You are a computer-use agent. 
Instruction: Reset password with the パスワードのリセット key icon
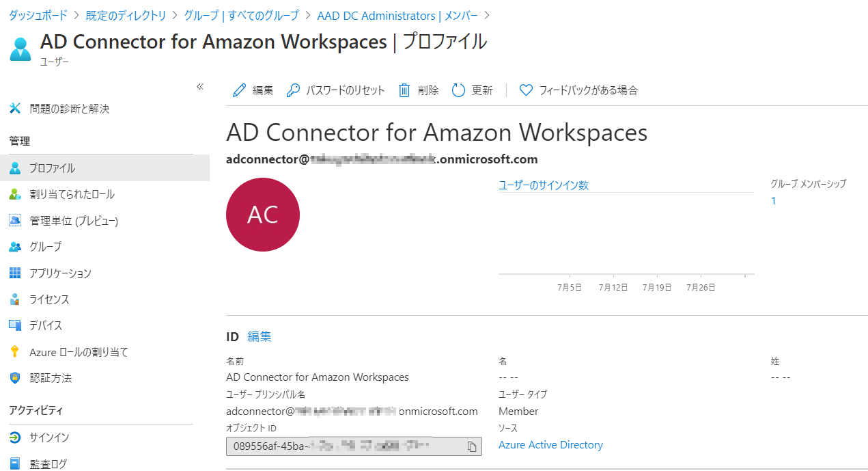click(335, 90)
